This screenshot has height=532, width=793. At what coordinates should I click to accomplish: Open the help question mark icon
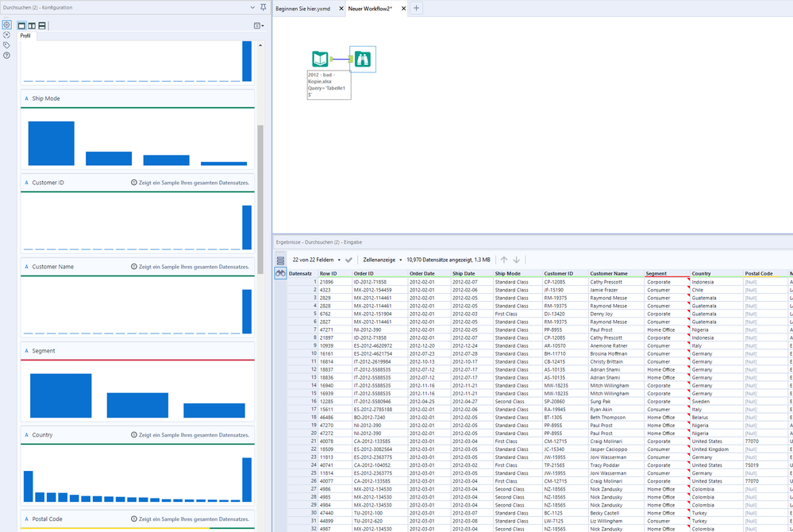tap(6, 55)
